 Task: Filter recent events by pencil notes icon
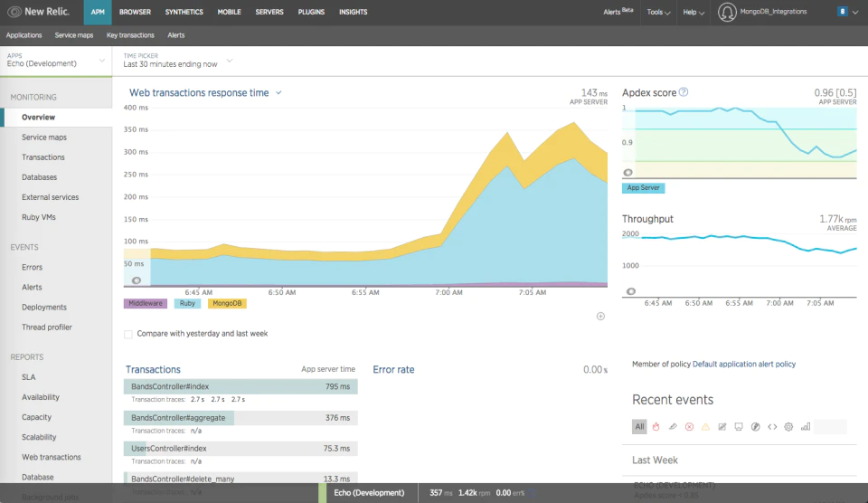point(673,426)
